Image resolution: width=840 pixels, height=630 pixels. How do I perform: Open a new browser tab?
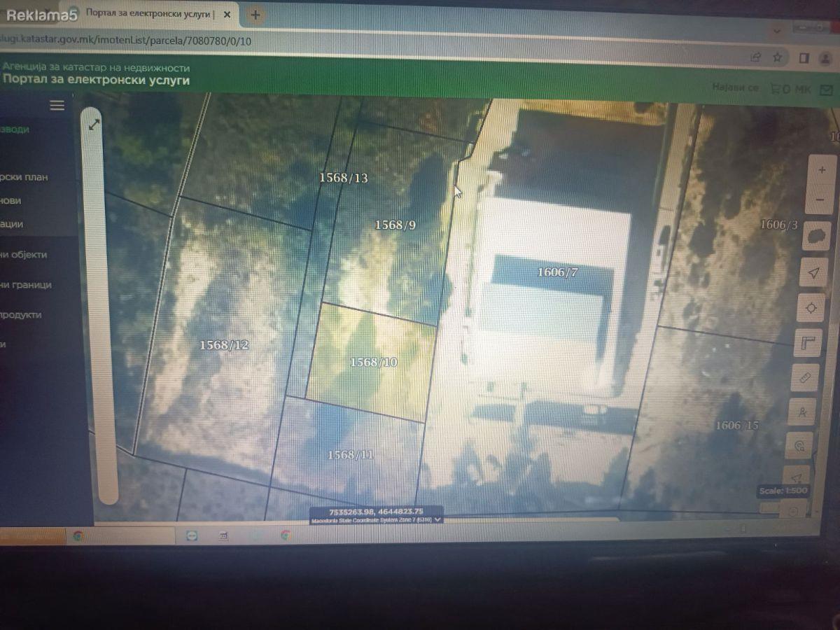click(x=255, y=14)
